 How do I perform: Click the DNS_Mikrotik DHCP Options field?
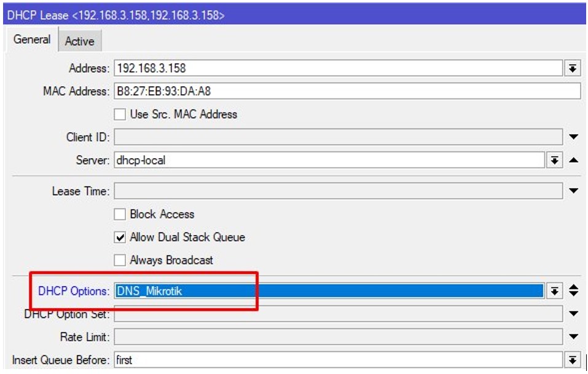tap(329, 291)
